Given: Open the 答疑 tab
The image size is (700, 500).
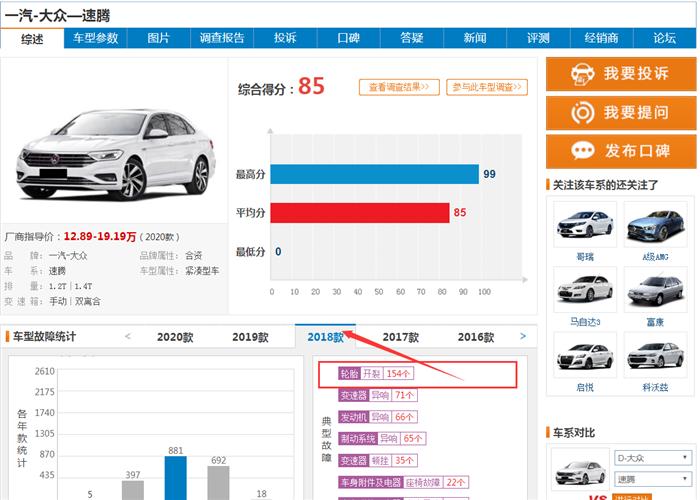Looking at the screenshot, I should click(x=412, y=38).
